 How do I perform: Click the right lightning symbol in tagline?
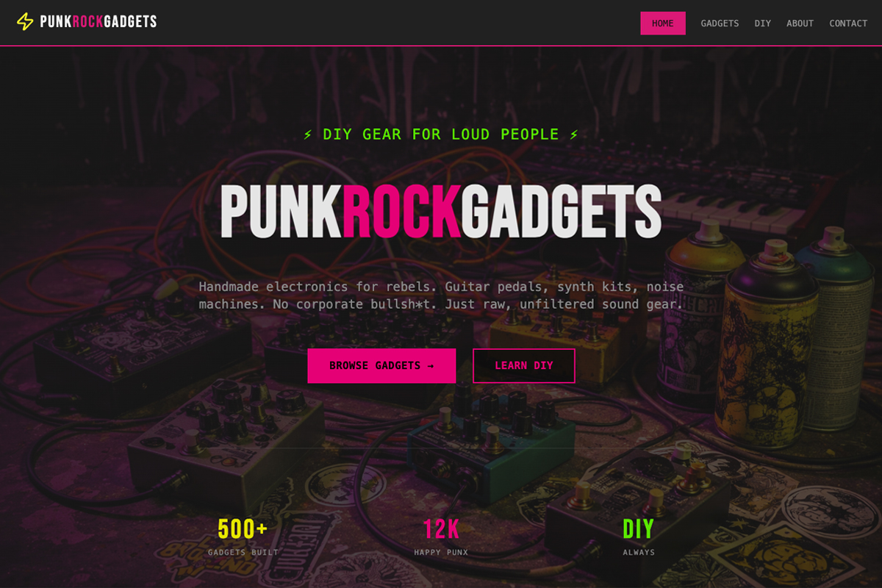574,135
